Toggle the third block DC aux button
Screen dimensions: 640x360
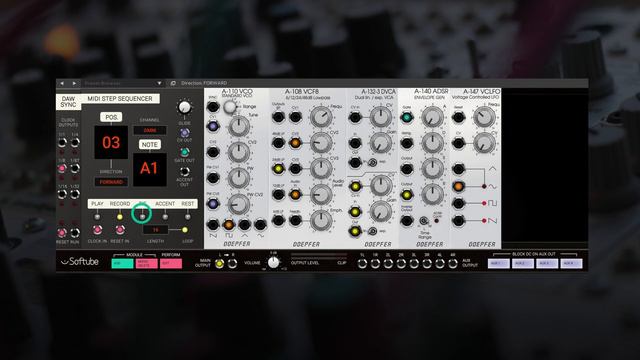pyautogui.click(x=547, y=264)
